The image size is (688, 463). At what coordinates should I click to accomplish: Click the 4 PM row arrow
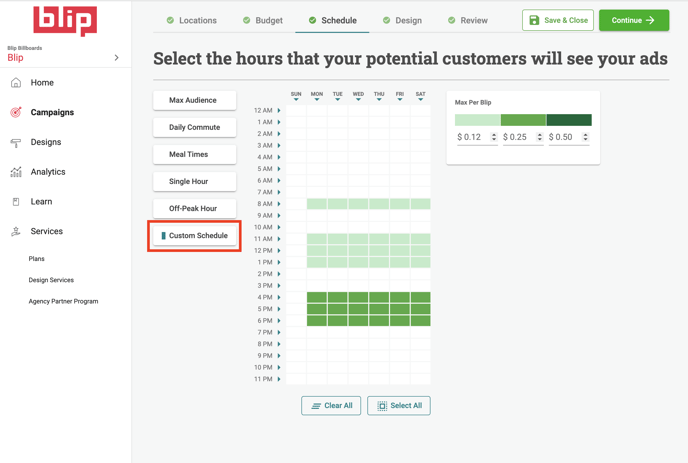coord(279,298)
